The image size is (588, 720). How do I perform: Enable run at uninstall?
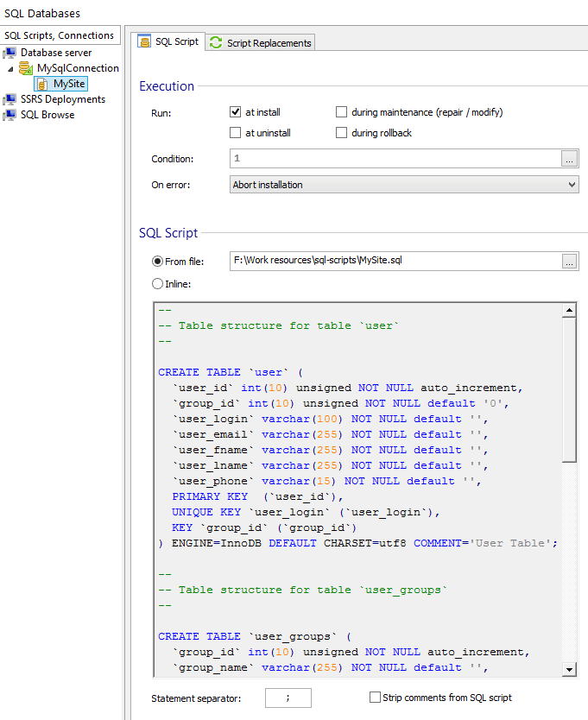235,133
